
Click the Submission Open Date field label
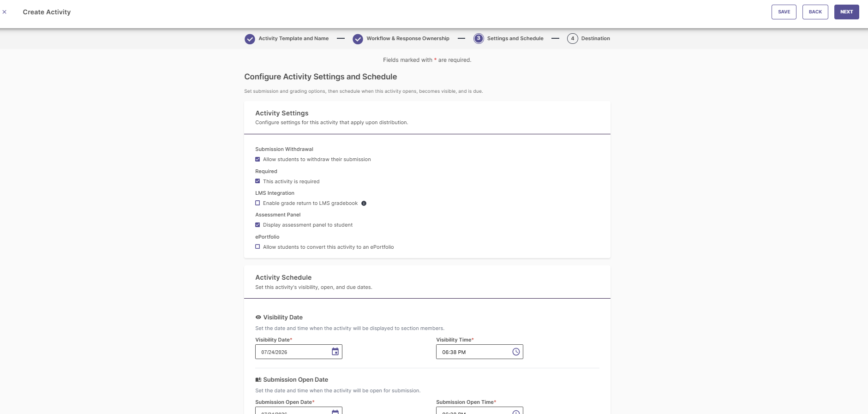tap(285, 402)
